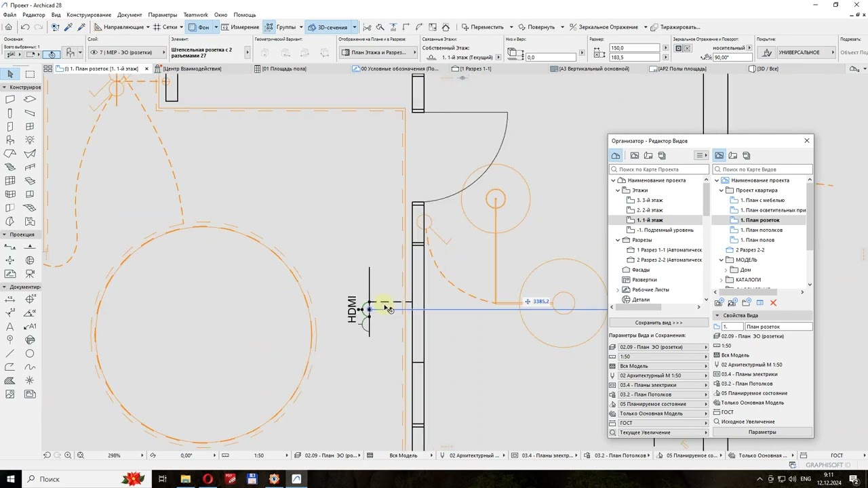Screen dimensions: 868x488
Task: Collapse Проект квартира folder in View Map
Action: (x=722, y=190)
